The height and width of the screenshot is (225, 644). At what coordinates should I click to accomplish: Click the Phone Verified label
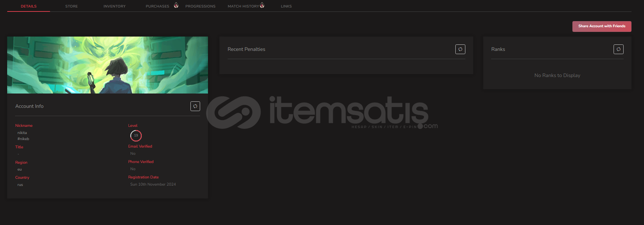point(141,162)
